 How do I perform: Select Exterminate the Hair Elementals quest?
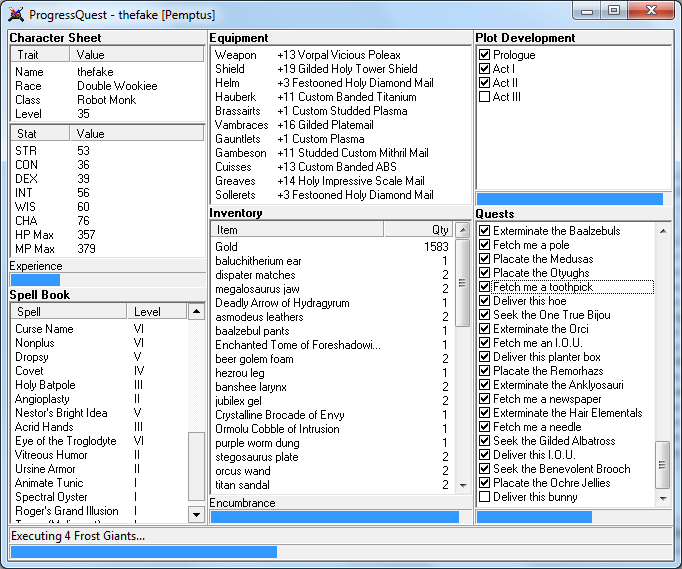(568, 413)
